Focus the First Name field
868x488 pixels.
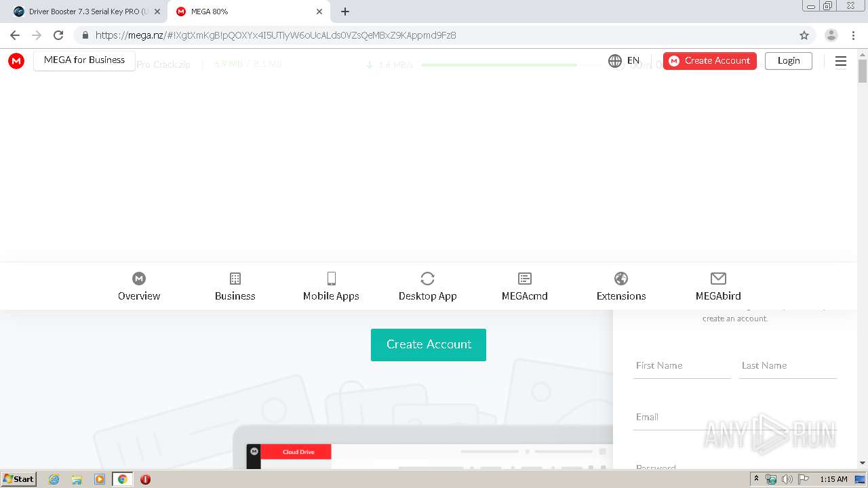[x=682, y=366]
